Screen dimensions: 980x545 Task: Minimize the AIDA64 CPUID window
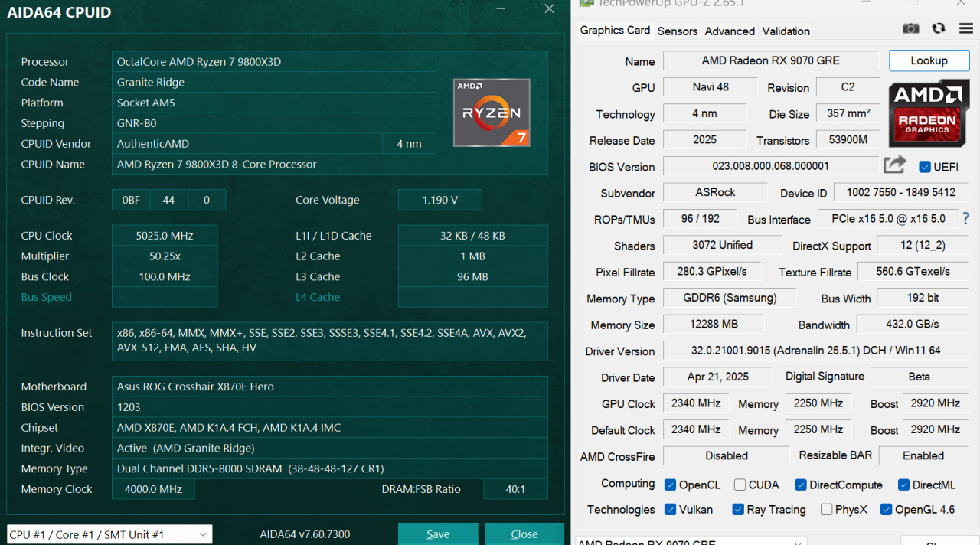pos(501,8)
